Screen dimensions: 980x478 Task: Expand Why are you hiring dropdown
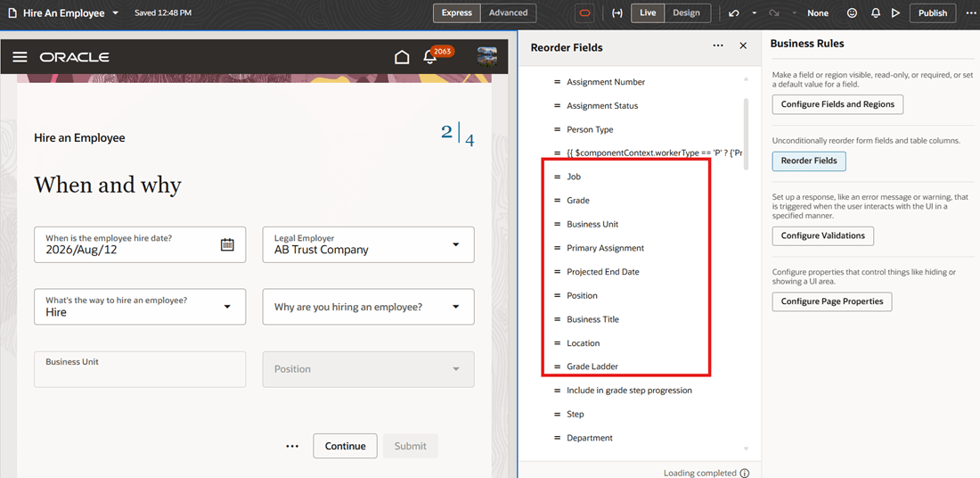click(x=455, y=307)
